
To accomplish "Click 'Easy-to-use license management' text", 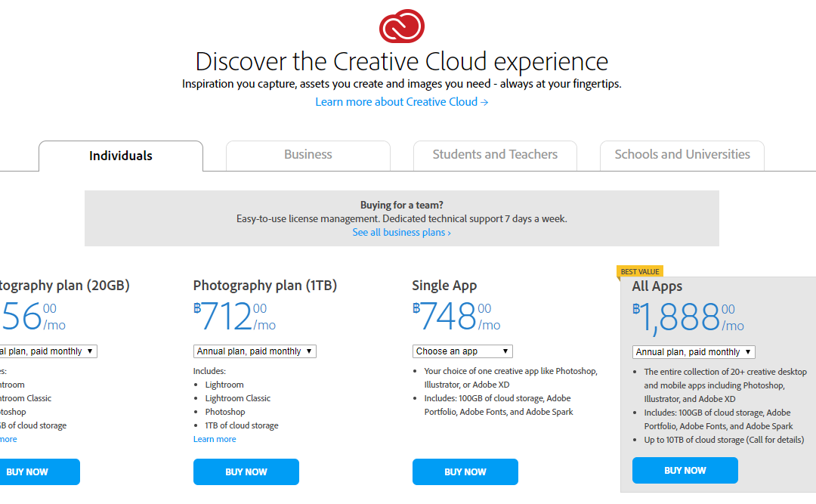I will click(402, 218).
